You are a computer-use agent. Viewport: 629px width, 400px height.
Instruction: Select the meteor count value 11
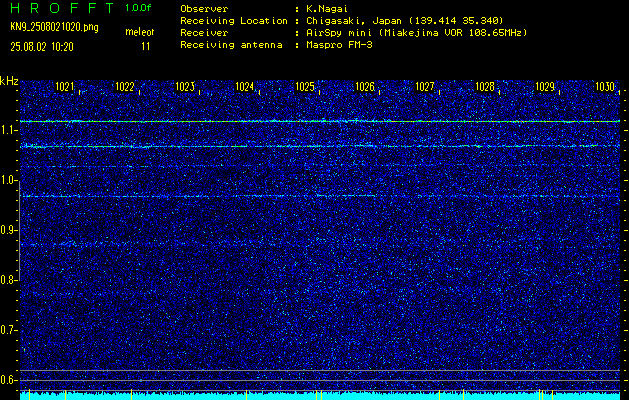coord(146,47)
